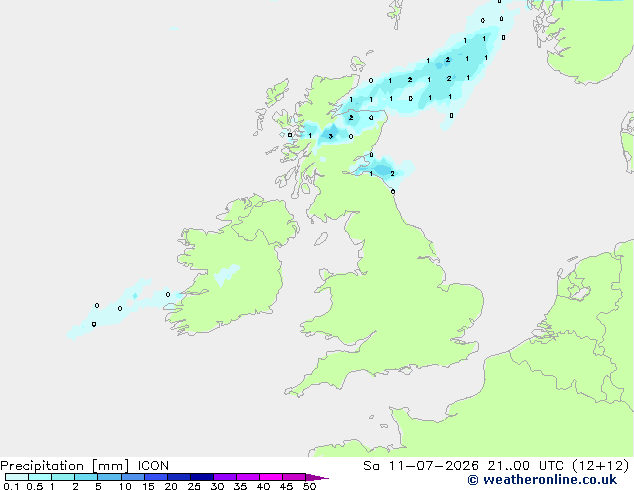Click the precipitation value '3' over Scotland
The width and height of the screenshot is (634, 490).
click(331, 136)
